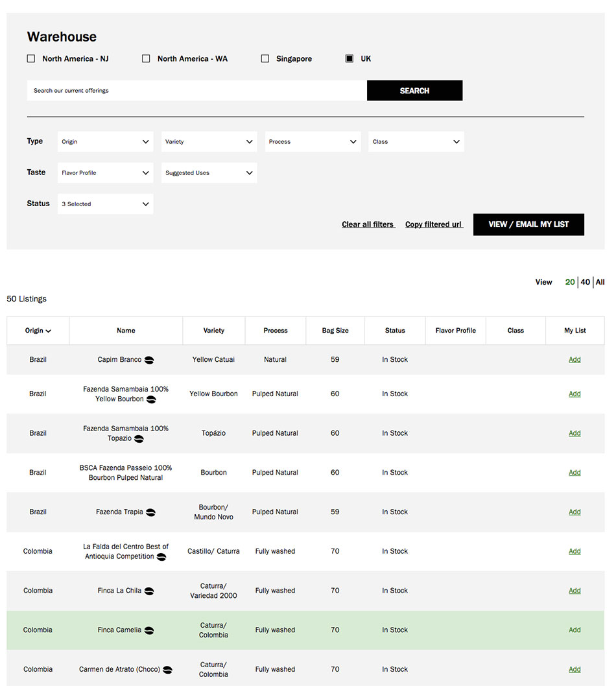Image resolution: width=616 pixels, height=686 pixels.
Task: Click bean icon next to Finca Camelia
Action: pos(149,630)
